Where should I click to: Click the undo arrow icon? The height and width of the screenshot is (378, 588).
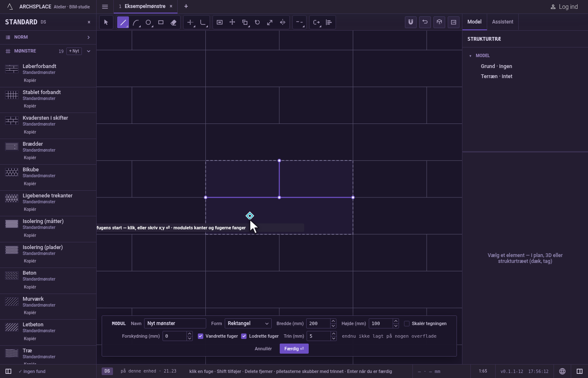point(425,22)
